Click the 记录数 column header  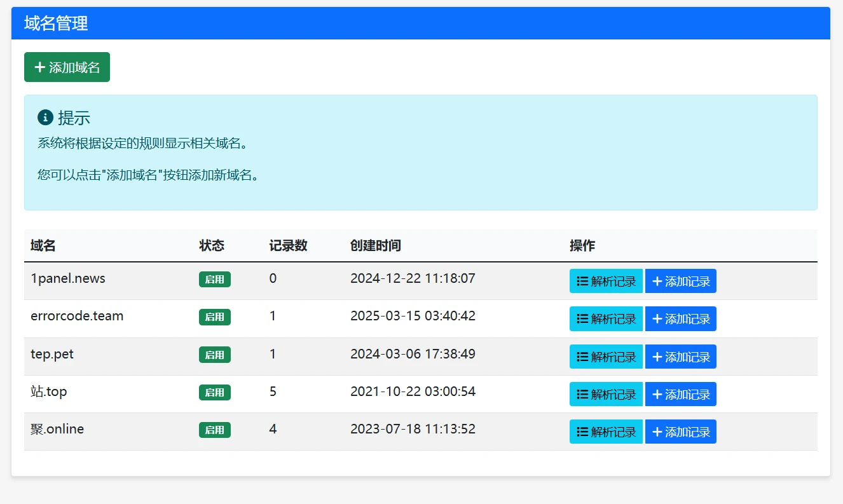(288, 246)
